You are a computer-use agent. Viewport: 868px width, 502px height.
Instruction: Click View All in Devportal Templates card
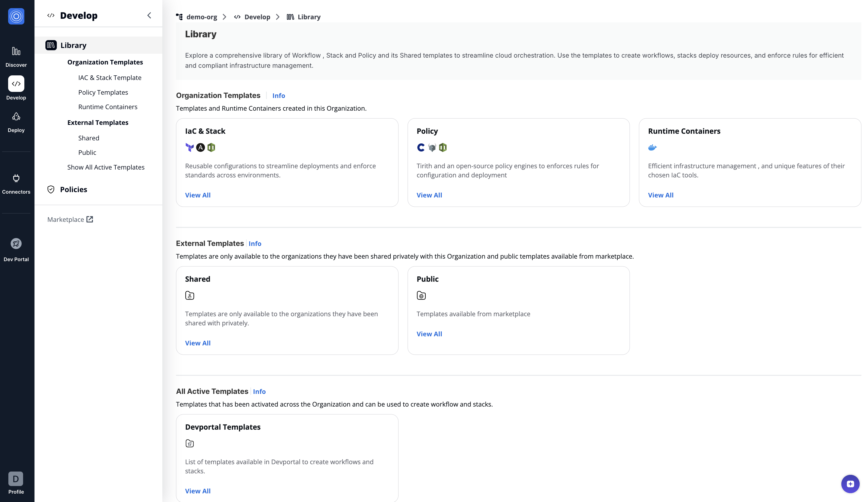198,491
